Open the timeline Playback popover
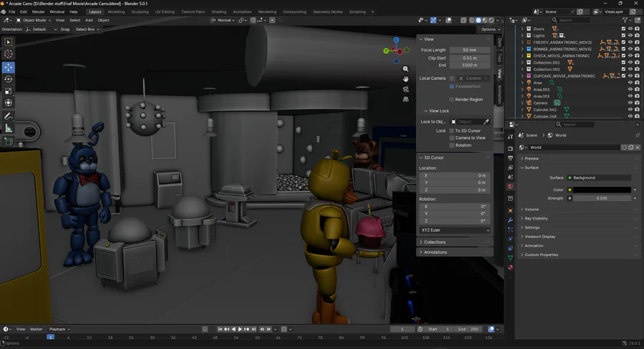 click(x=59, y=329)
